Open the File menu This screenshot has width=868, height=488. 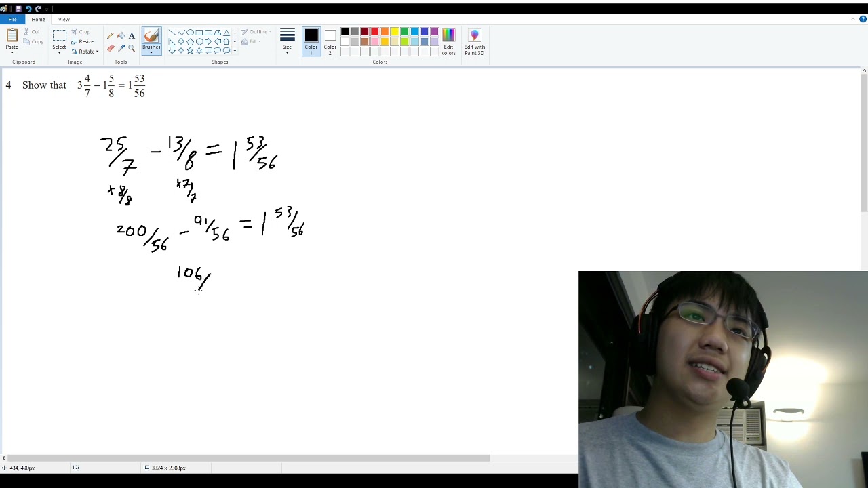[x=12, y=19]
